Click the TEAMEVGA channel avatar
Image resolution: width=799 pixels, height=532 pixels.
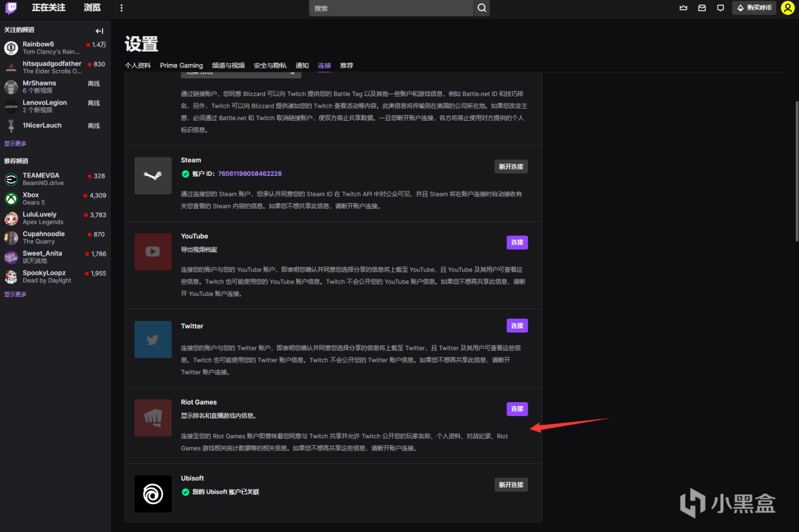pos(11,179)
